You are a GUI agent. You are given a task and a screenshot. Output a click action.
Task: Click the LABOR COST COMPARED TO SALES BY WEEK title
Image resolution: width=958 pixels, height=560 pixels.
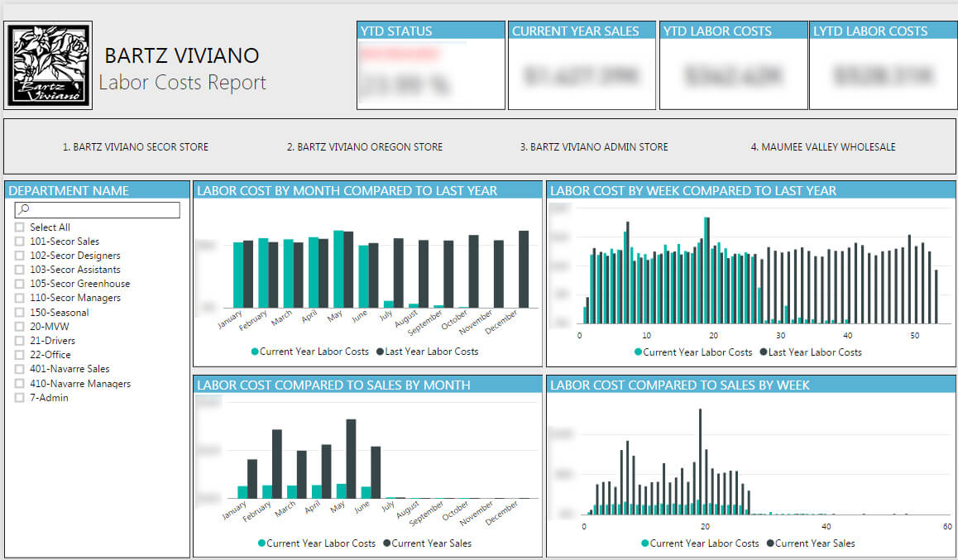coord(679,385)
